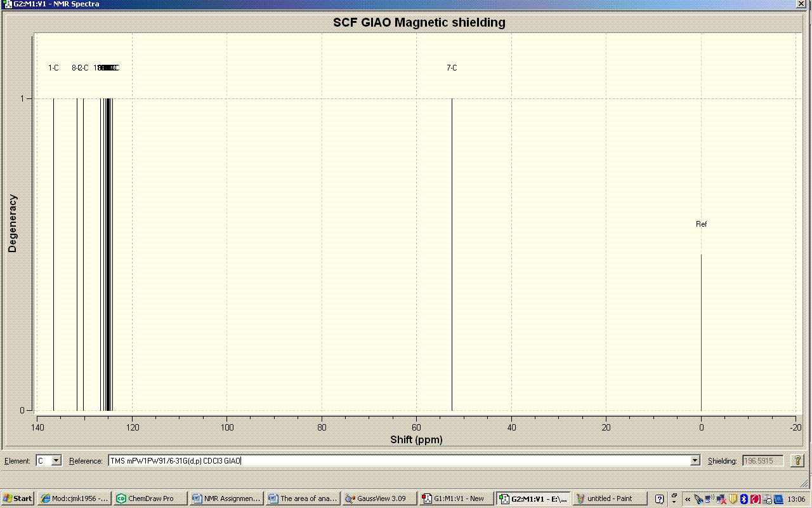The height and width of the screenshot is (508, 812).
Task: Click the drive with green check tray icon
Action: coord(767,499)
